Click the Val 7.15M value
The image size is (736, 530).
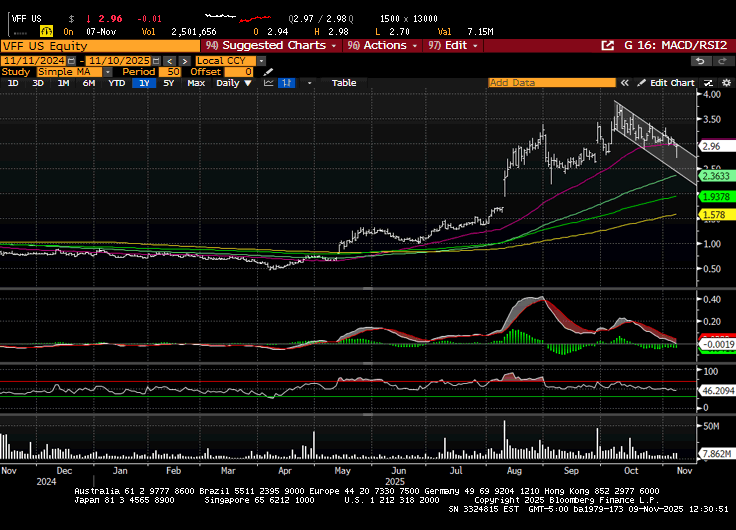point(480,32)
